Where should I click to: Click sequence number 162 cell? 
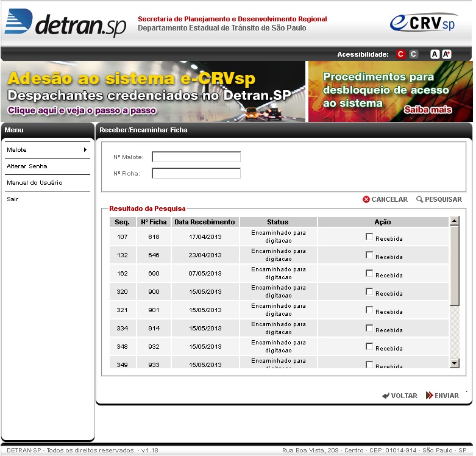point(123,273)
